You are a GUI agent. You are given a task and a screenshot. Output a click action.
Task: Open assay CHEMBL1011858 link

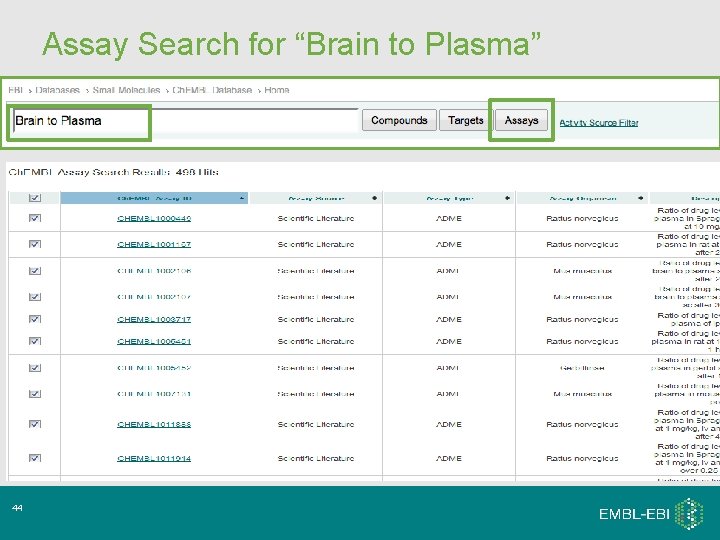[154, 425]
